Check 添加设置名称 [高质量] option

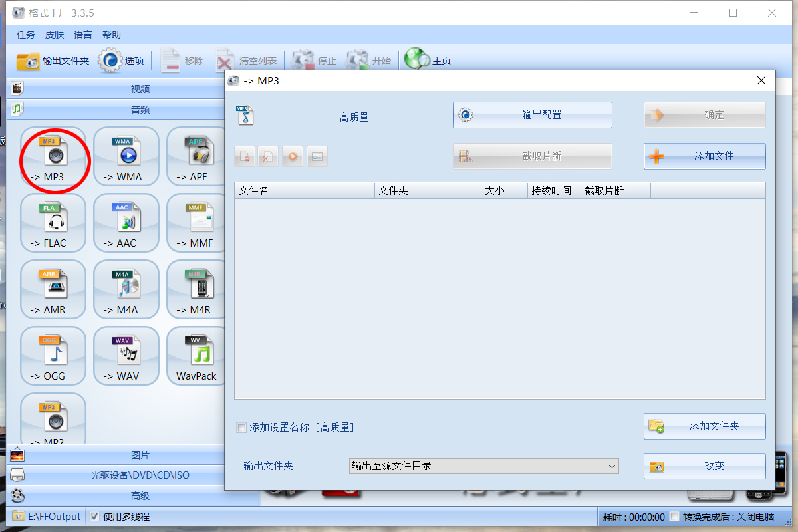click(241, 428)
